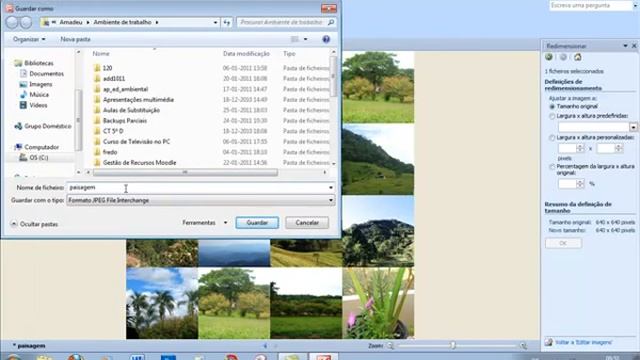Refresh the current folder location
Viewport: 640px width, 360px height.
pyautogui.click(x=227, y=22)
